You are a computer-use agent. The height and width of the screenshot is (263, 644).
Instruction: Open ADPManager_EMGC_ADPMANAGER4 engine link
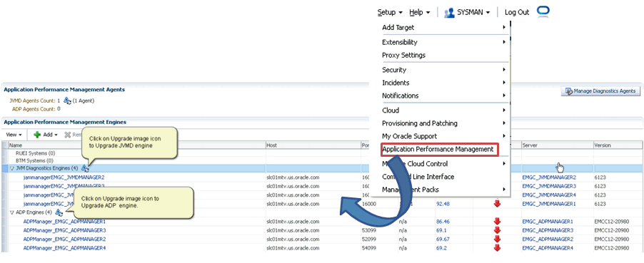pos(64,248)
